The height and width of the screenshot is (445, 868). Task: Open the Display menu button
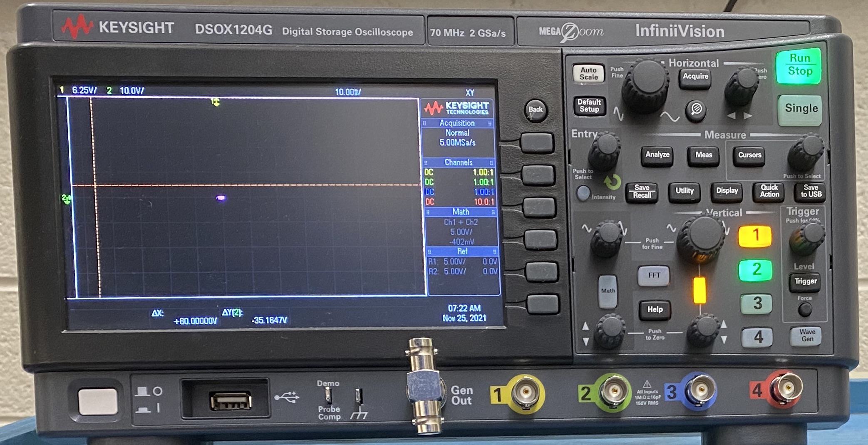coord(727,191)
